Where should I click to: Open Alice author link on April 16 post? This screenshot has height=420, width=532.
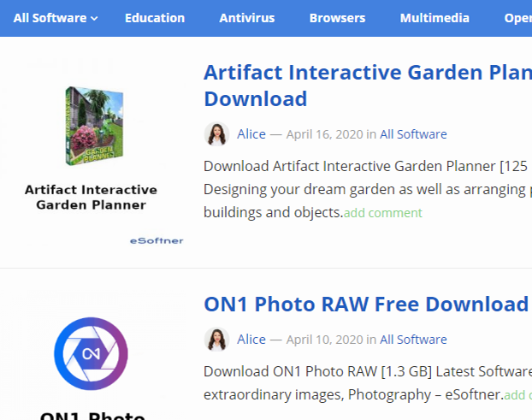(251, 134)
